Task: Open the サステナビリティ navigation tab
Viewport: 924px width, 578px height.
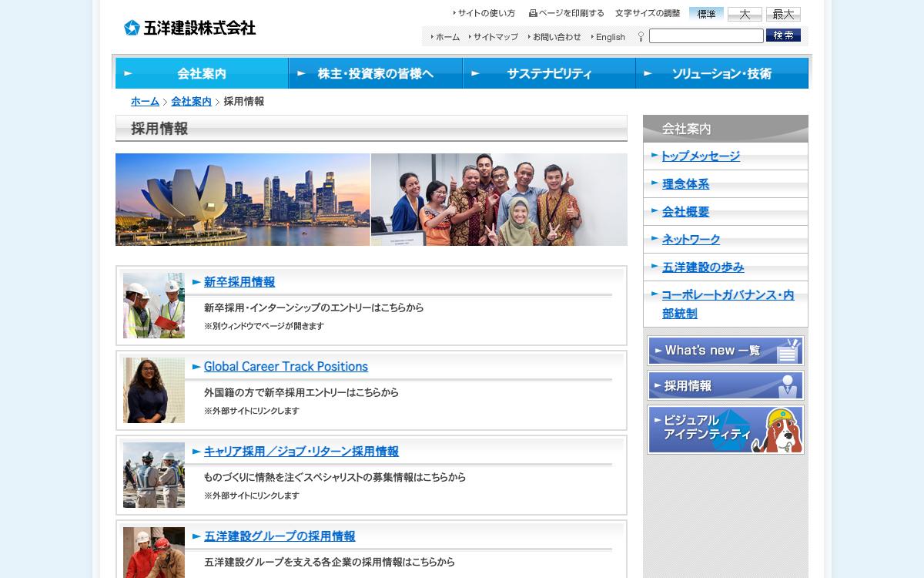Action: coord(549,73)
